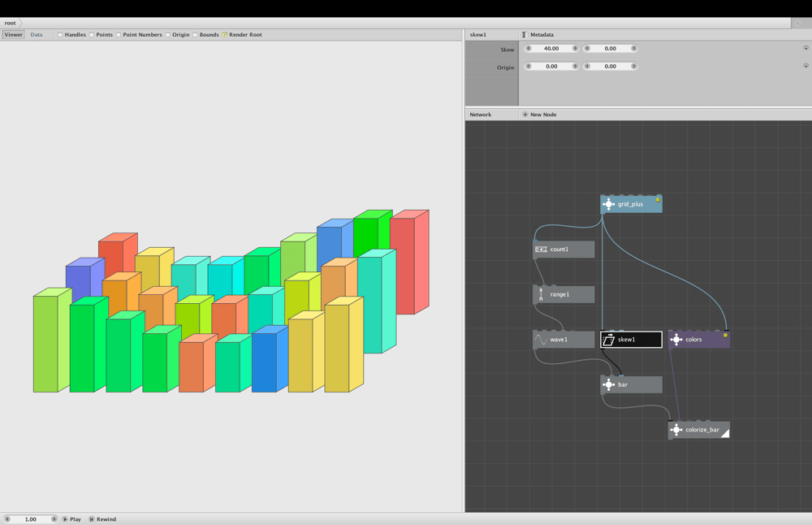Click the Skew Y value field 0.00
The height and width of the screenshot is (525, 812).
[610, 48]
